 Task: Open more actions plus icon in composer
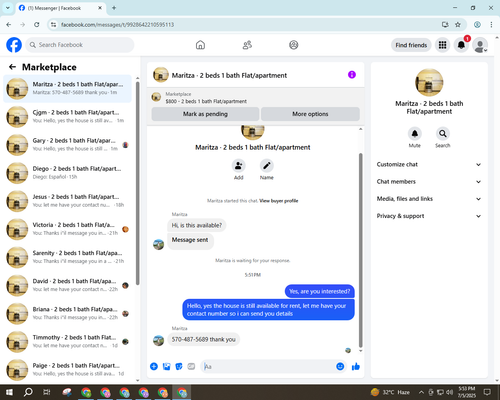pos(154,367)
